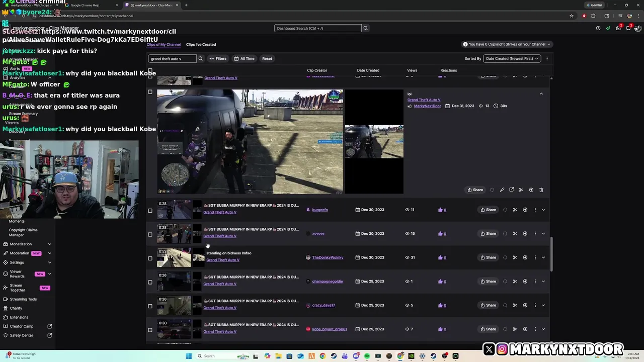The image size is (644, 362).
Task: Open Grand Theft Auto V link under "lol" clip
Action: (x=424, y=100)
